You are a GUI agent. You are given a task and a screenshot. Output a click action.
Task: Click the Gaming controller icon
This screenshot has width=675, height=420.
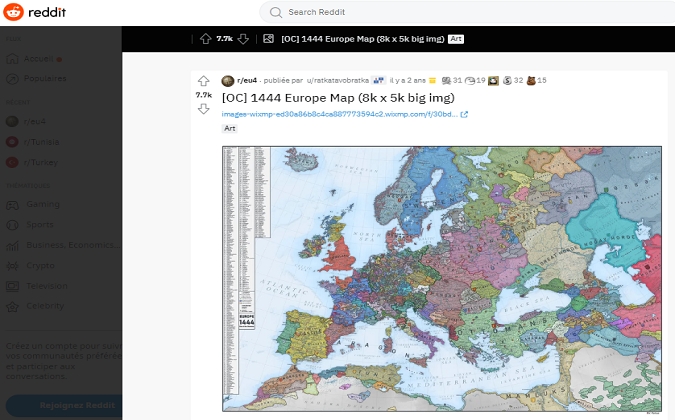coord(12,205)
